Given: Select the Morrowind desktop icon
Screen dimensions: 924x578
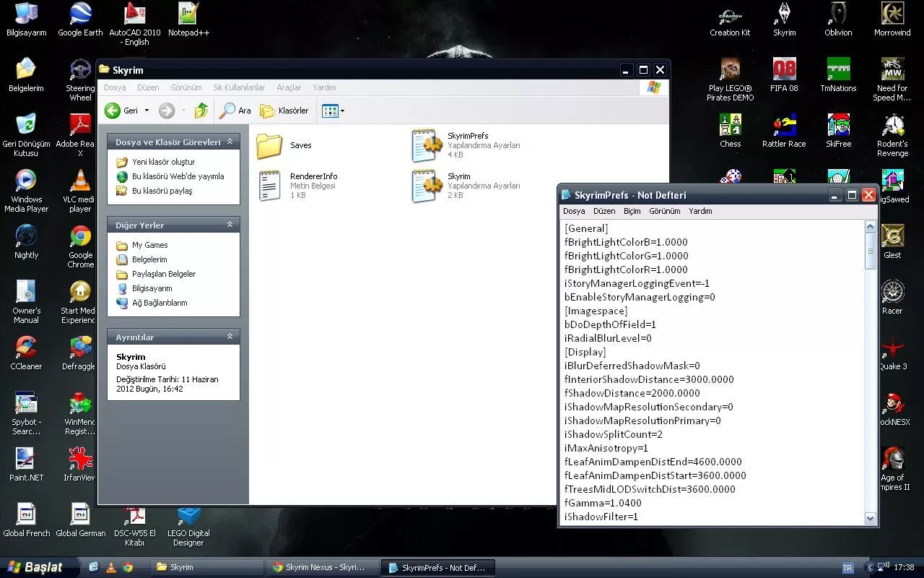Looking at the screenshot, I should (x=892, y=20).
